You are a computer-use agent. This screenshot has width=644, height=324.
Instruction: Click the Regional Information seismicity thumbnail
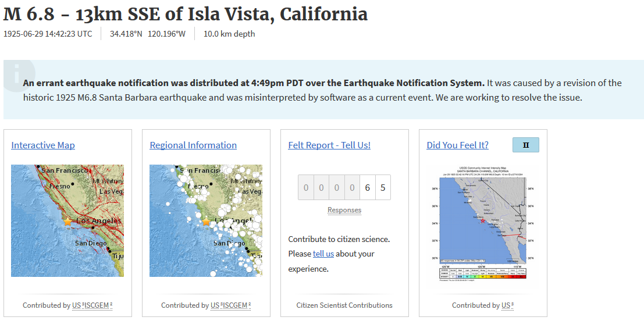click(206, 220)
